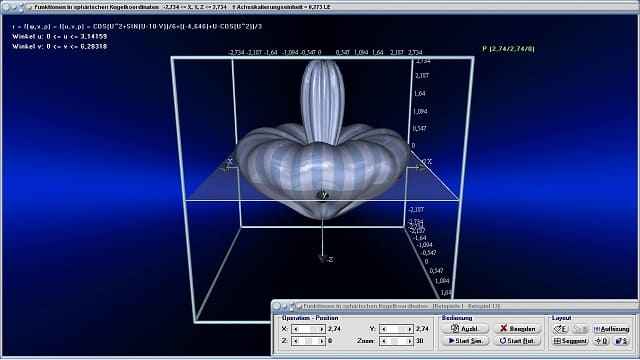Viewport: 640px width, 360px height.
Task: Click the D layout icon button
Action: 602,341
